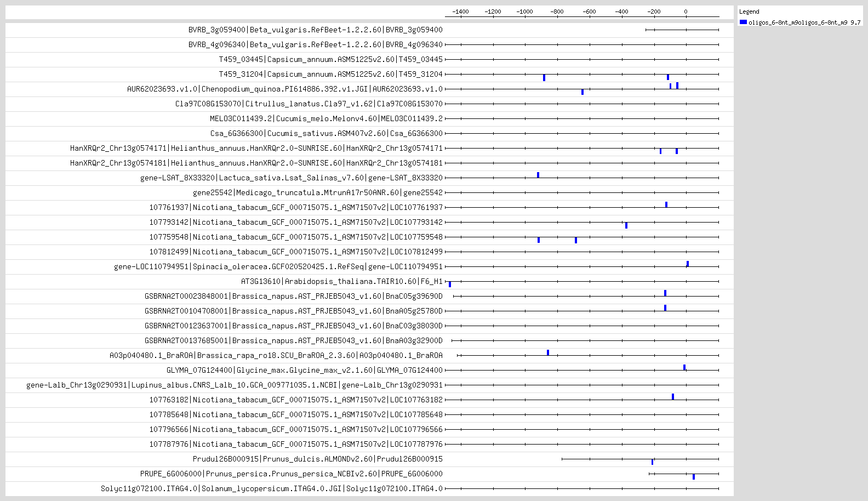Select the BVRB_4g096340 Beta_vulgaris row label
This screenshot has width=868, height=501.
click(x=316, y=44)
